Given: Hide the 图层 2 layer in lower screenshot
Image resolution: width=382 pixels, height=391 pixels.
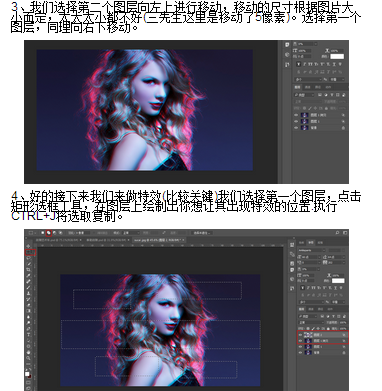Looking at the screenshot, I should tap(300, 335).
